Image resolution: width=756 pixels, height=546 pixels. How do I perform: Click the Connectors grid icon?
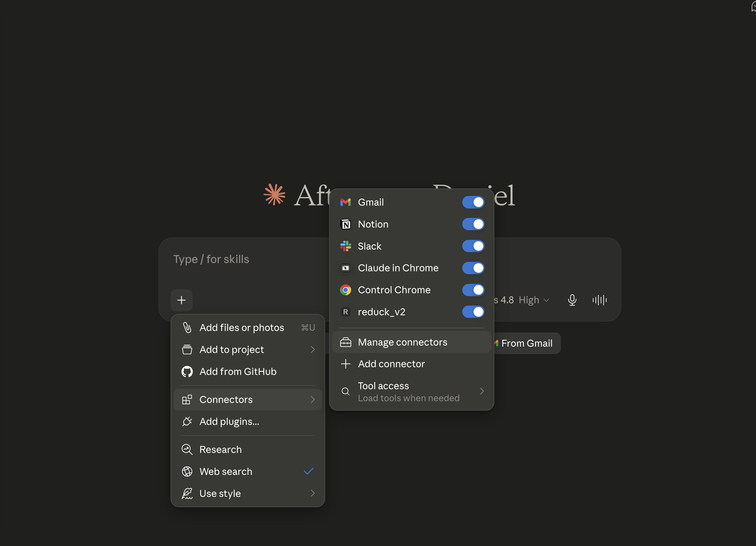pos(187,400)
